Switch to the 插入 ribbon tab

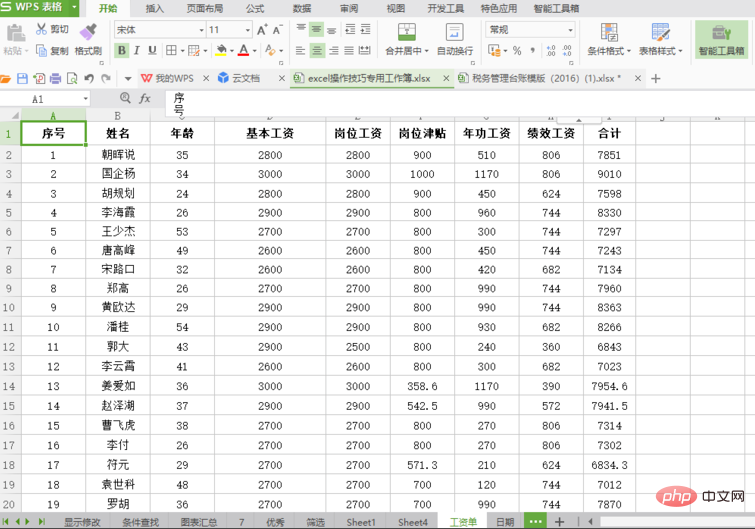pyautogui.click(x=155, y=8)
